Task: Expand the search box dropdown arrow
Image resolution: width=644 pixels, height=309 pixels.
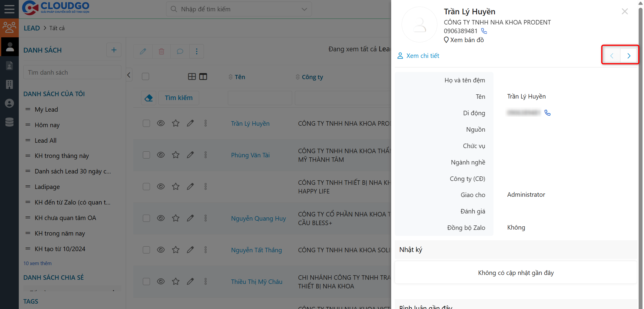Action: coord(304,9)
